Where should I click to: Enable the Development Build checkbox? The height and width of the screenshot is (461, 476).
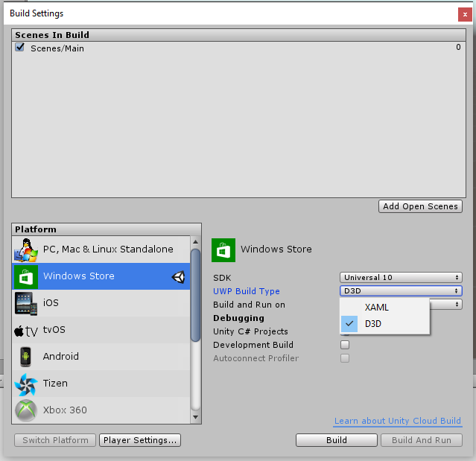(x=345, y=345)
